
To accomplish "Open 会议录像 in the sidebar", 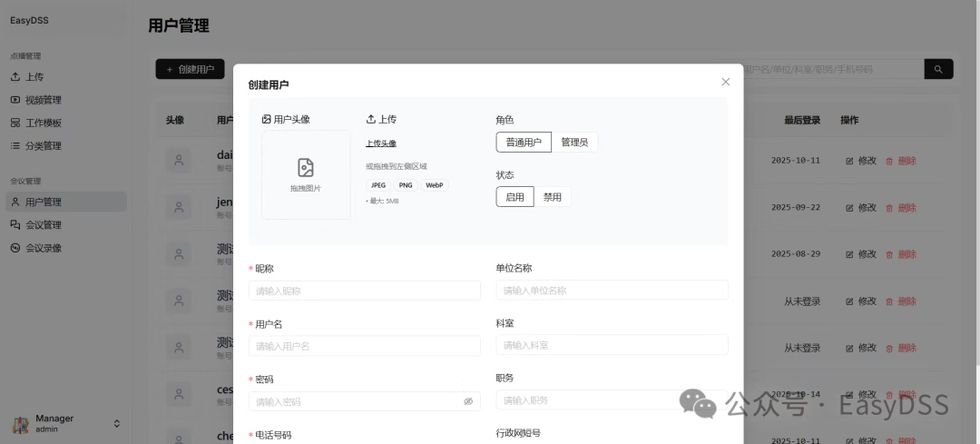I will [x=67, y=248].
